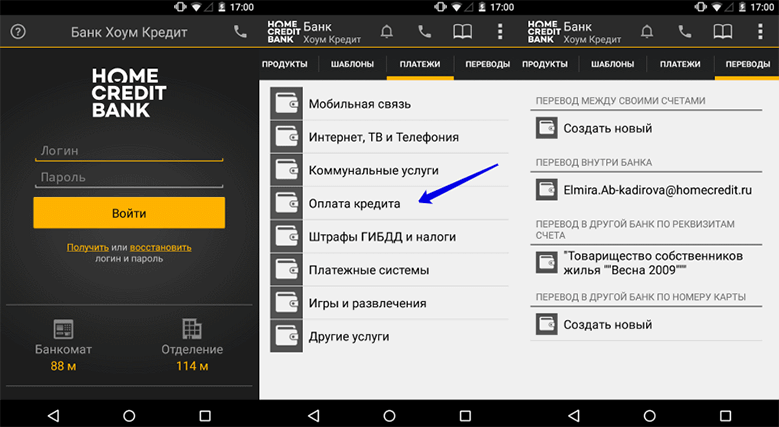The height and width of the screenshot is (427, 779).
Task: Tap wallet icon beside Оплата кредита
Action: 286,203
